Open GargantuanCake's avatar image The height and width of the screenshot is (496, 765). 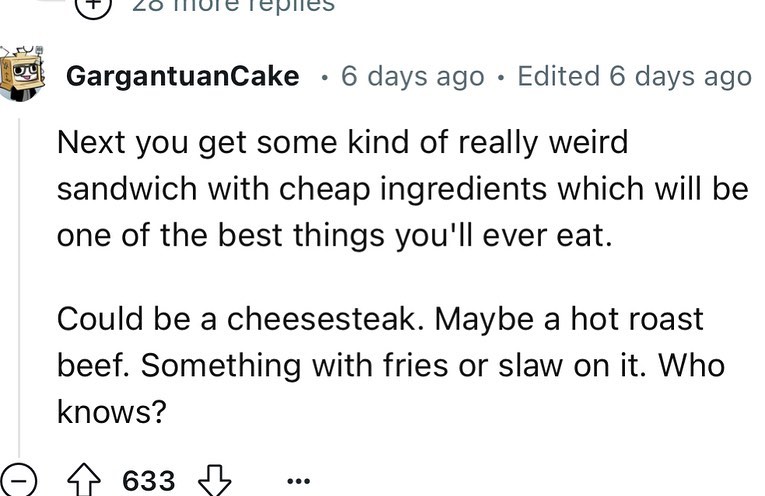click(x=26, y=73)
